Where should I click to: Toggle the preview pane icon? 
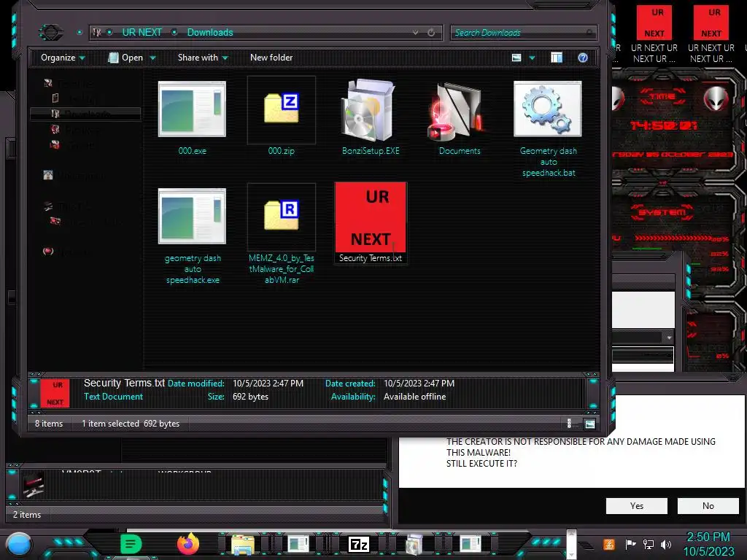coord(557,58)
